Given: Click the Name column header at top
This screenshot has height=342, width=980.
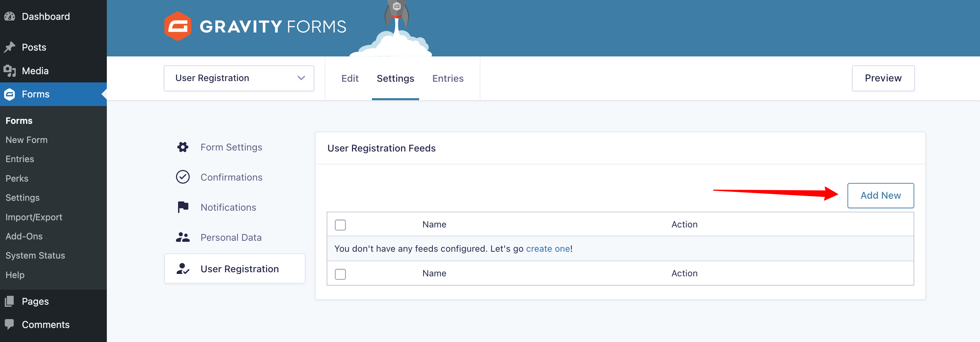Looking at the screenshot, I should [x=434, y=225].
